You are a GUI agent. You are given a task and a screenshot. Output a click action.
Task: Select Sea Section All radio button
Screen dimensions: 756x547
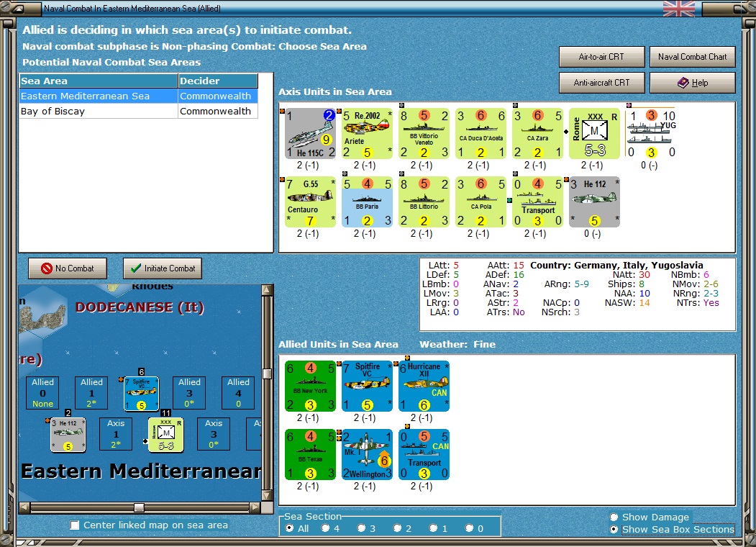point(289,528)
